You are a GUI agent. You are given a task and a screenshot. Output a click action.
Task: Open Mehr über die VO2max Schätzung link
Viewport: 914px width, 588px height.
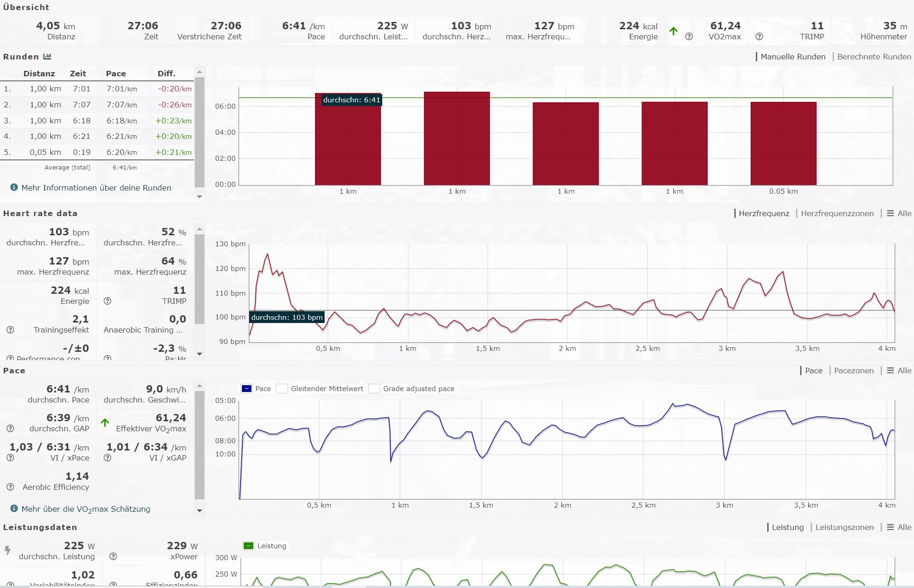86,509
